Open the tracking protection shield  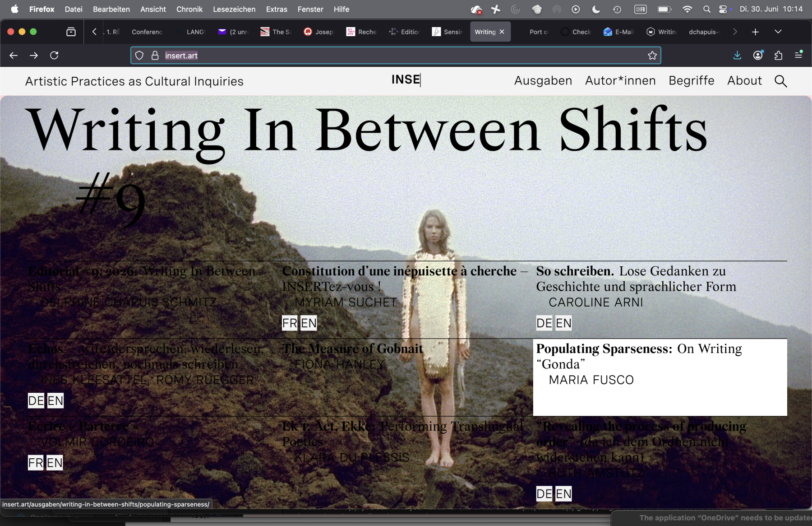coord(139,56)
